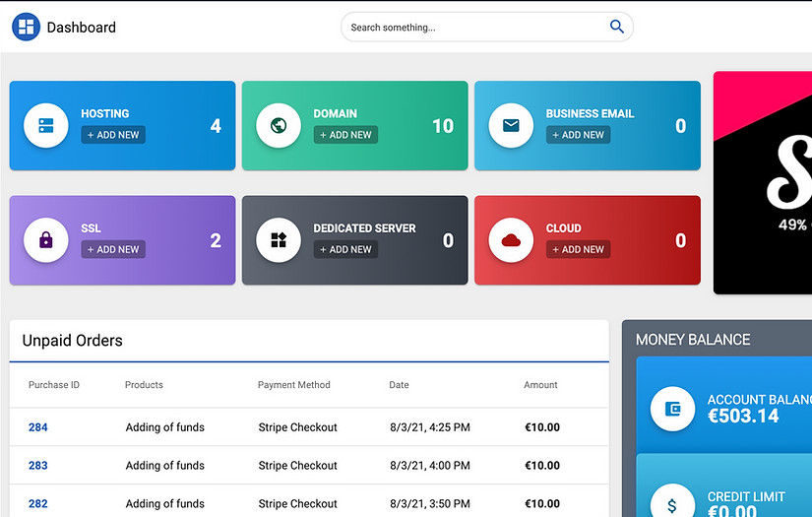Viewport: 812px width, 517px height.
Task: Click the Payment Method column header
Action: [x=293, y=385]
